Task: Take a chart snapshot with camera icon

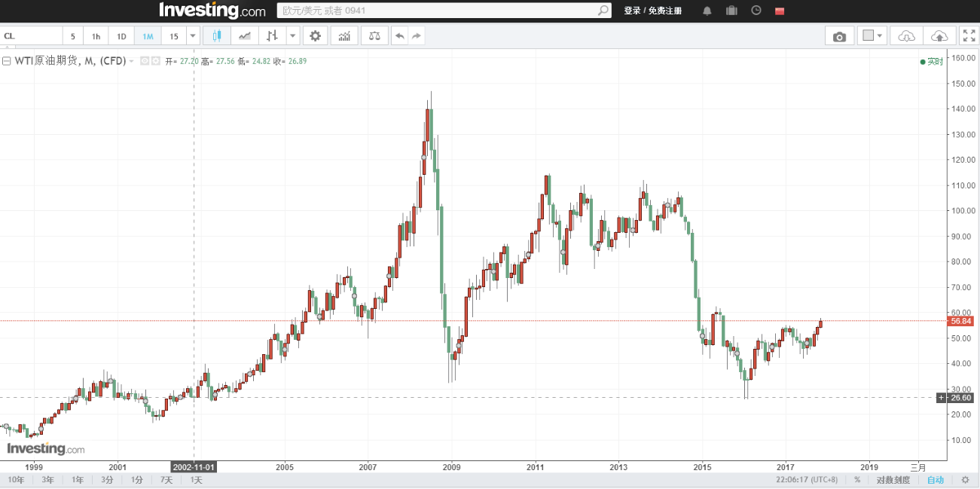Action: click(x=840, y=36)
